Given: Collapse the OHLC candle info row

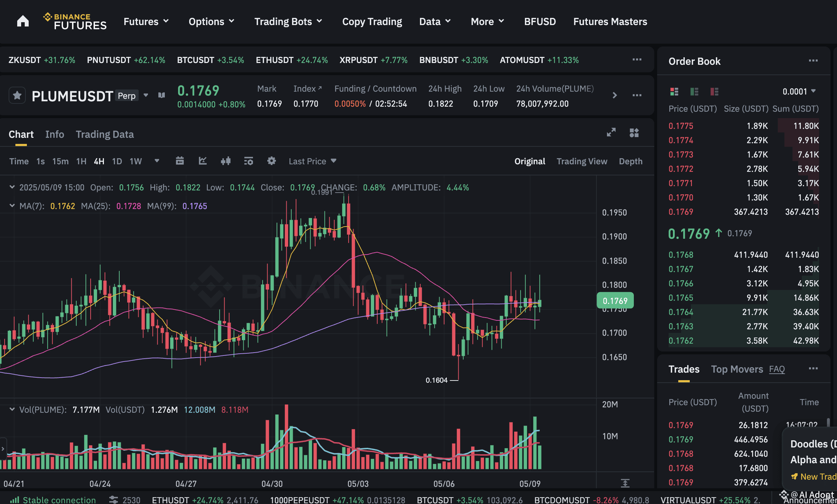Looking at the screenshot, I should coord(12,187).
